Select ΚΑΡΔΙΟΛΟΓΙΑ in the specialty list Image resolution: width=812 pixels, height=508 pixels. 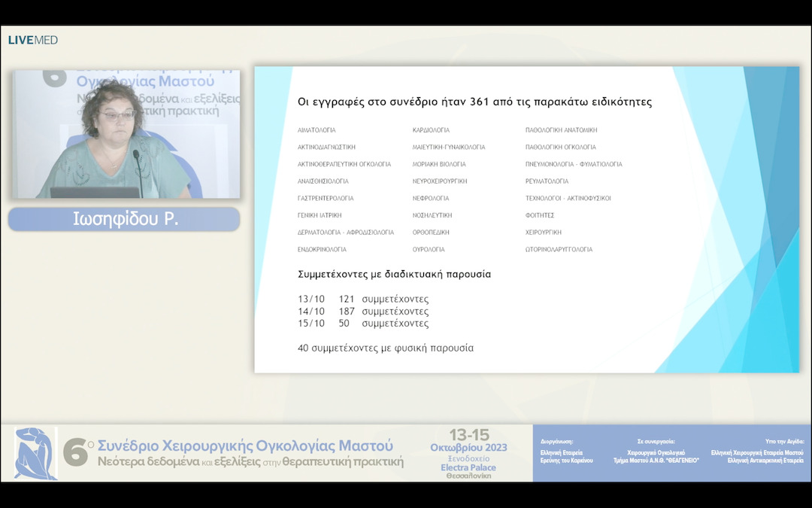pyautogui.click(x=431, y=130)
